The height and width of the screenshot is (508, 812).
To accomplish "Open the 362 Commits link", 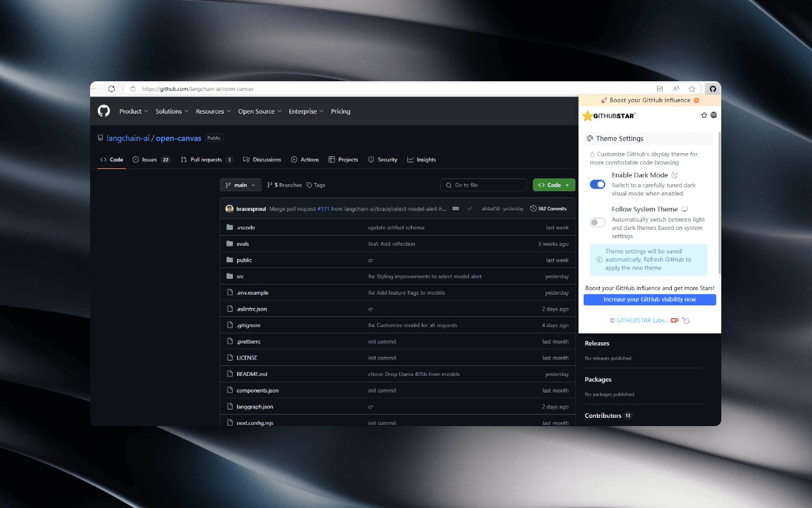I will (x=549, y=208).
